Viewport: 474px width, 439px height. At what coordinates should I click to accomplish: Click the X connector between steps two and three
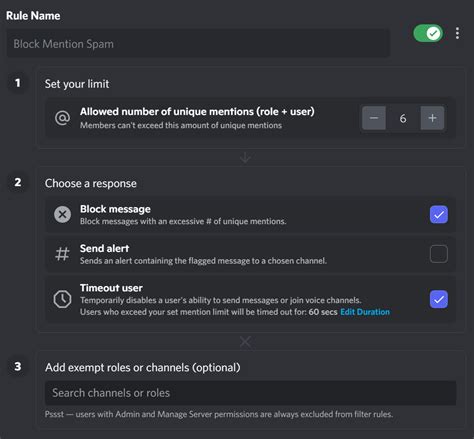click(x=245, y=342)
